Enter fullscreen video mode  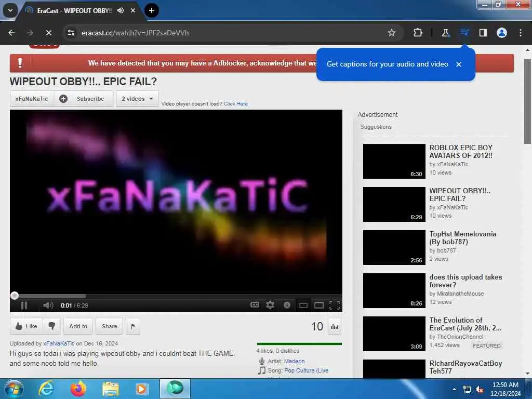335,305
